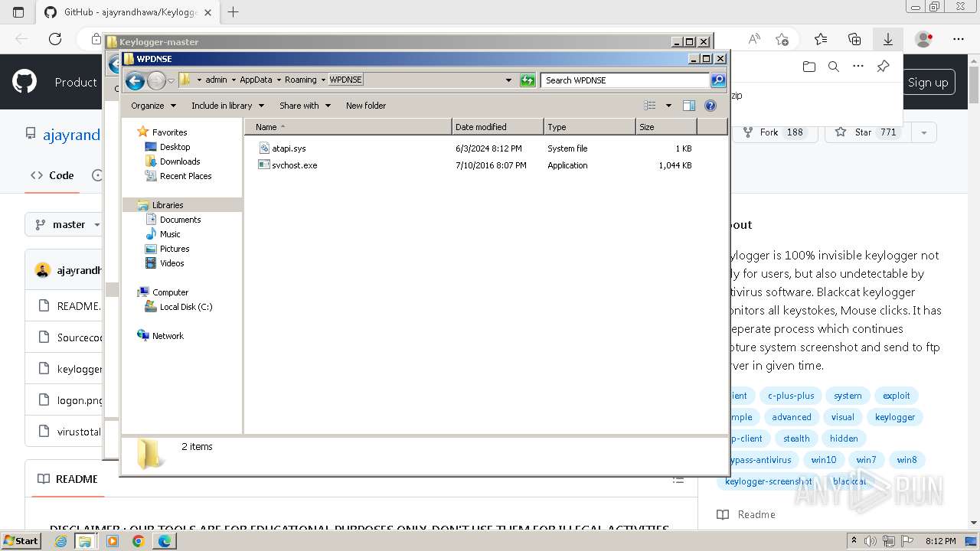Click AppData in the address breadcrumb

pos(256,80)
